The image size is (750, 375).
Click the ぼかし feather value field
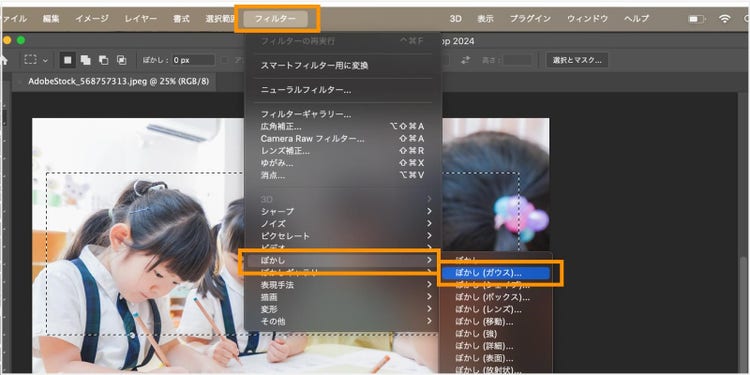(193, 60)
